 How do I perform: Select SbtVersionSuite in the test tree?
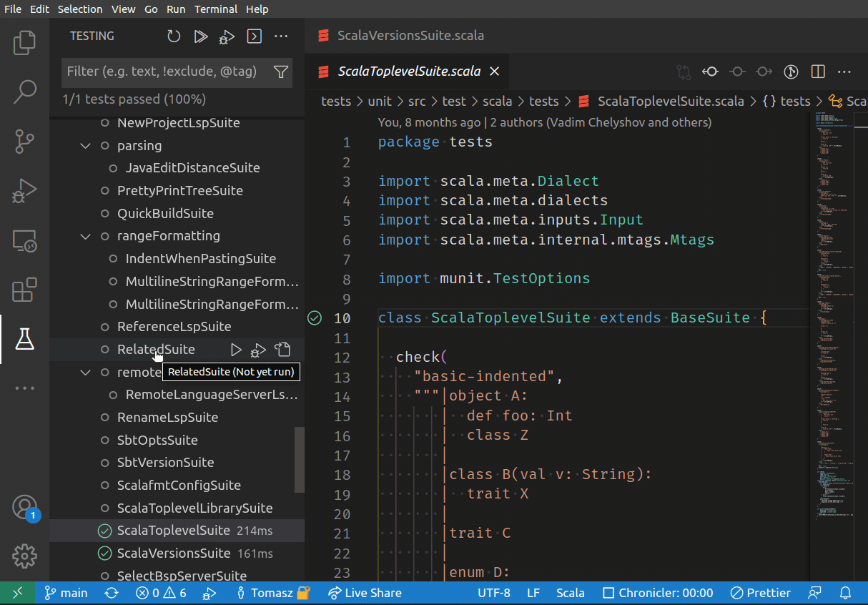(165, 463)
